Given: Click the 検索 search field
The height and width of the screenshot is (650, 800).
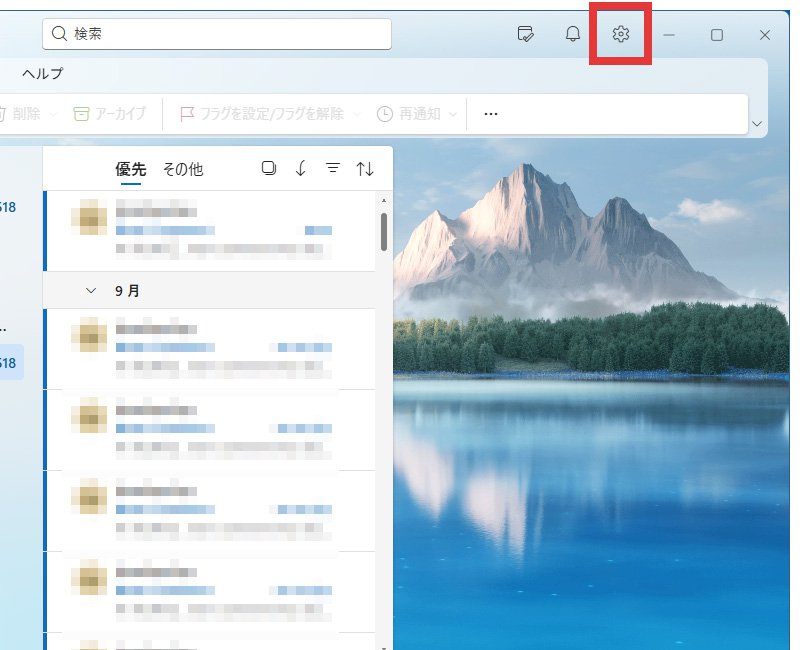Looking at the screenshot, I should pyautogui.click(x=217, y=34).
